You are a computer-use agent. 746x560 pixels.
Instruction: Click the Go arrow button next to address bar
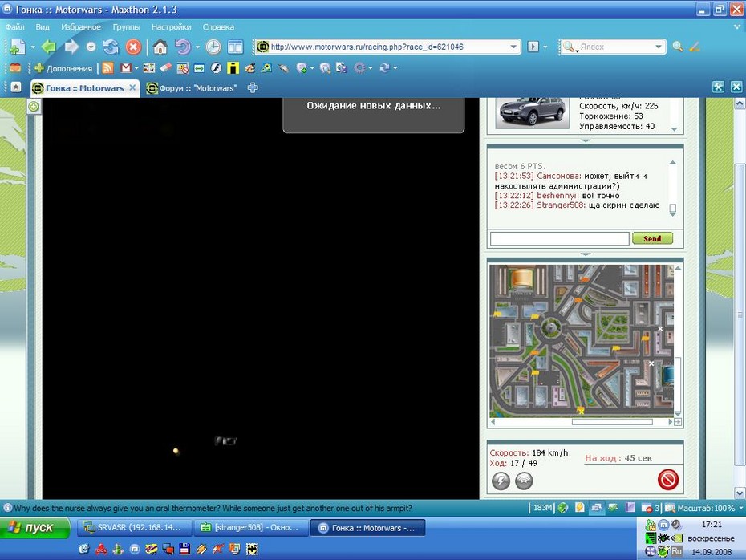click(533, 47)
